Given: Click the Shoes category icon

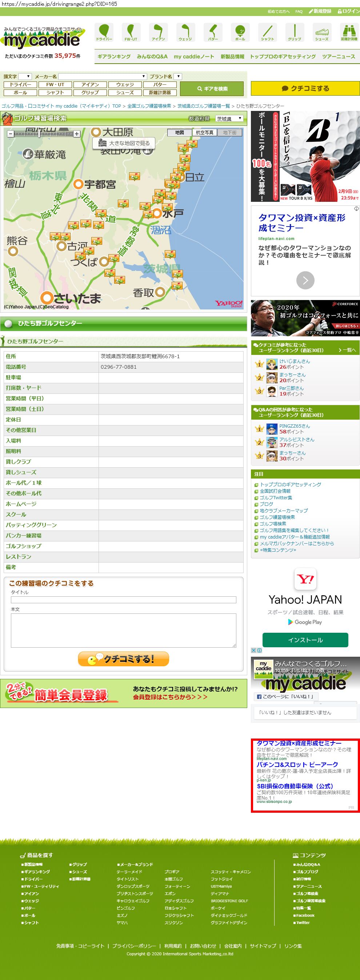Looking at the screenshot, I should [x=321, y=32].
